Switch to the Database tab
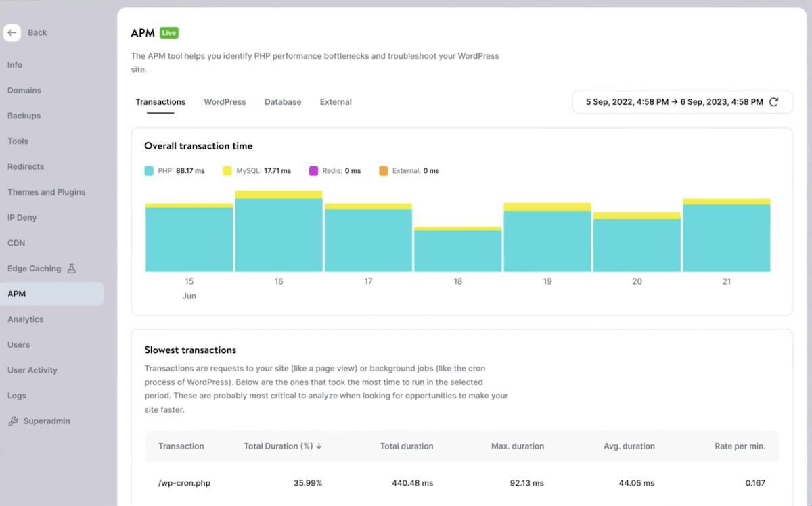Viewport: 812px width, 506px height. pyautogui.click(x=283, y=101)
